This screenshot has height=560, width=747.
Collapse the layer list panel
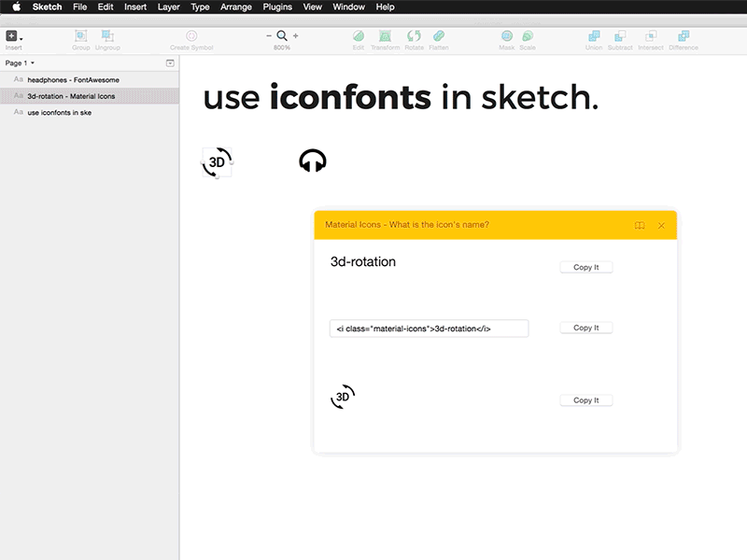pyautogui.click(x=170, y=63)
